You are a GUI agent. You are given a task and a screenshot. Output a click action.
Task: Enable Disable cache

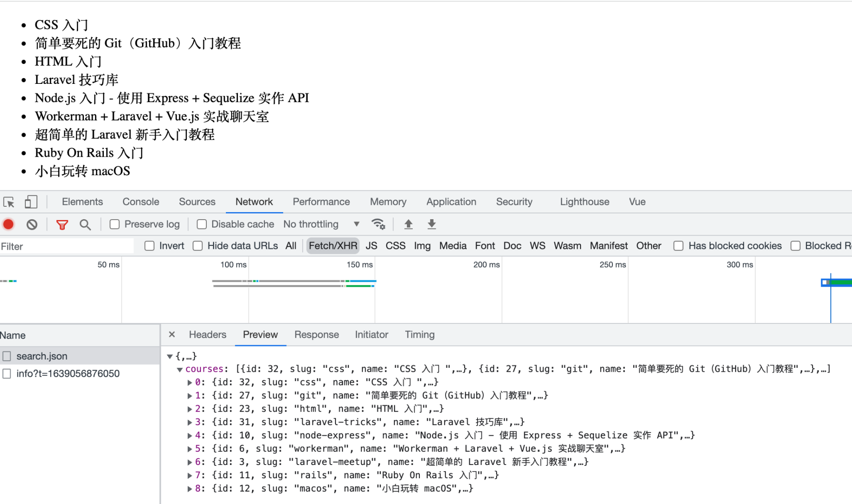(202, 224)
